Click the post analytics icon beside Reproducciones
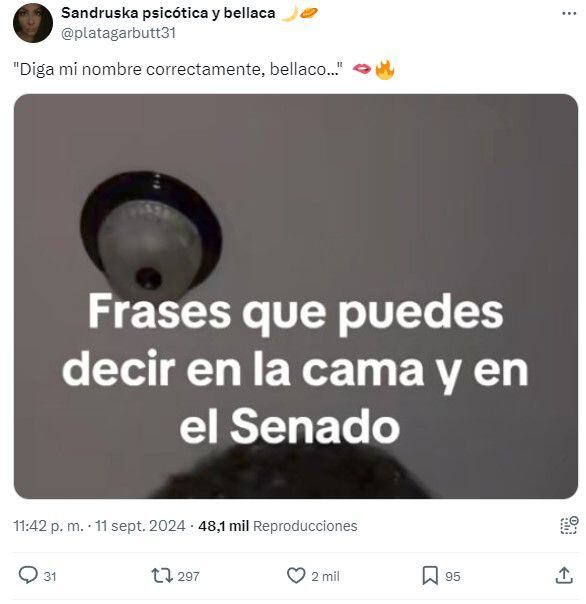The height and width of the screenshot is (604, 586). 569,525
